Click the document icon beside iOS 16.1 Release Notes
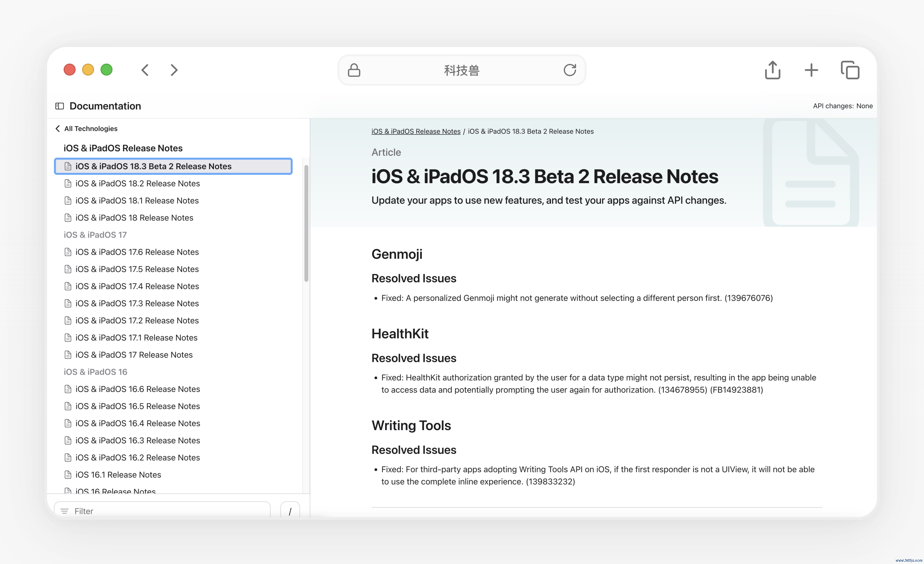Viewport: 924px width, 564px height. [x=68, y=475]
